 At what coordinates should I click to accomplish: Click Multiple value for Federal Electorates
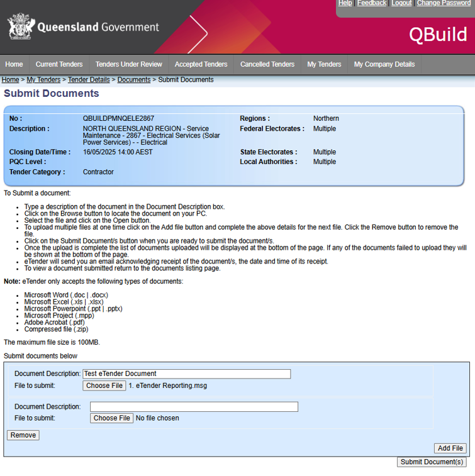325,129
